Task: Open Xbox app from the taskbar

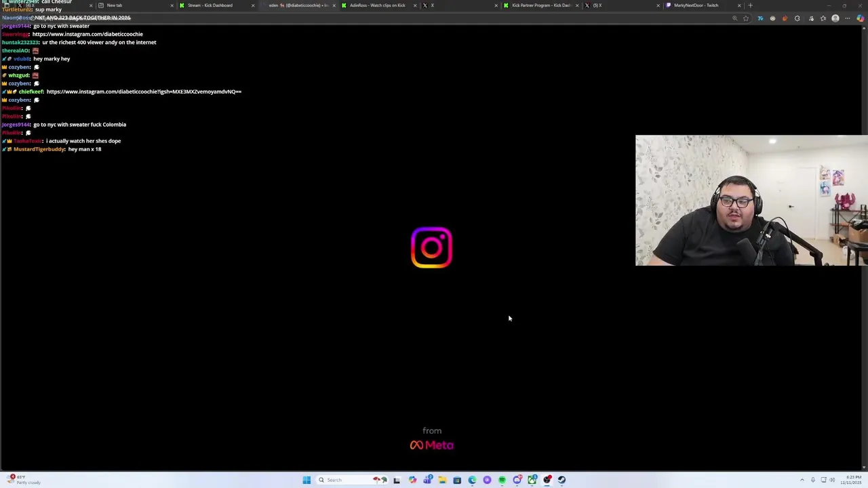Action: tap(532, 480)
